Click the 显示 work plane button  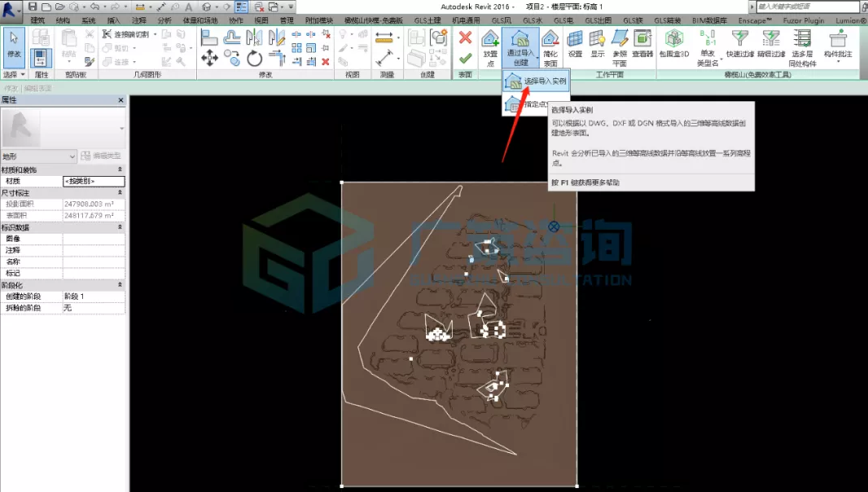tap(598, 44)
